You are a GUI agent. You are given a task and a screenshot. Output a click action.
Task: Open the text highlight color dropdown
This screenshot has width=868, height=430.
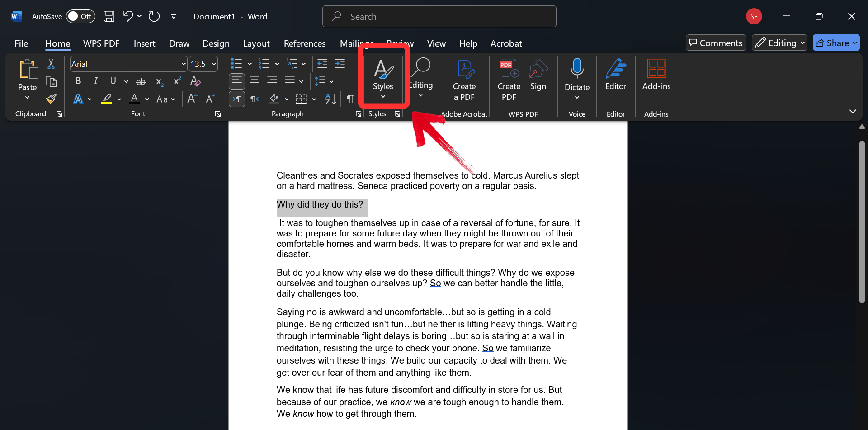[x=119, y=99]
